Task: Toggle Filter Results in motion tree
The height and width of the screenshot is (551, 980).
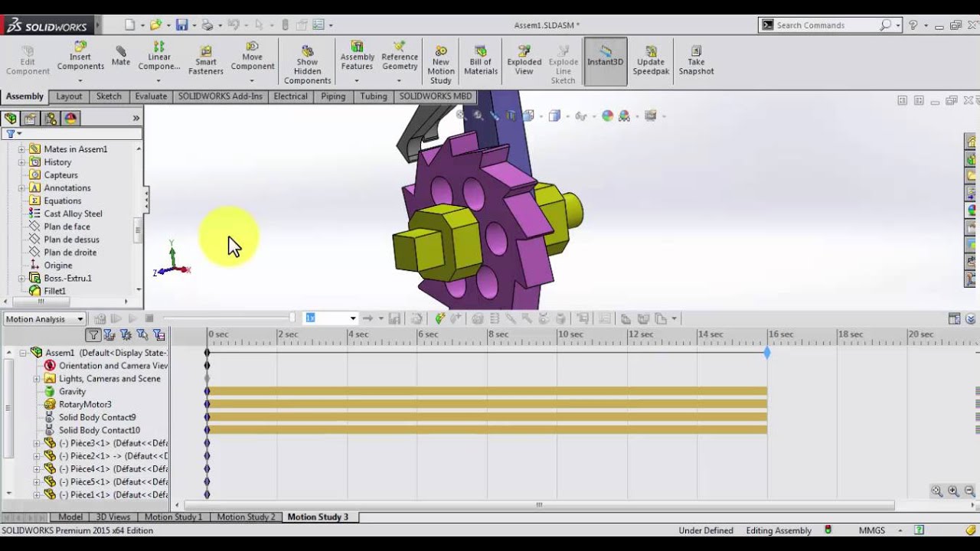Action: pos(159,334)
